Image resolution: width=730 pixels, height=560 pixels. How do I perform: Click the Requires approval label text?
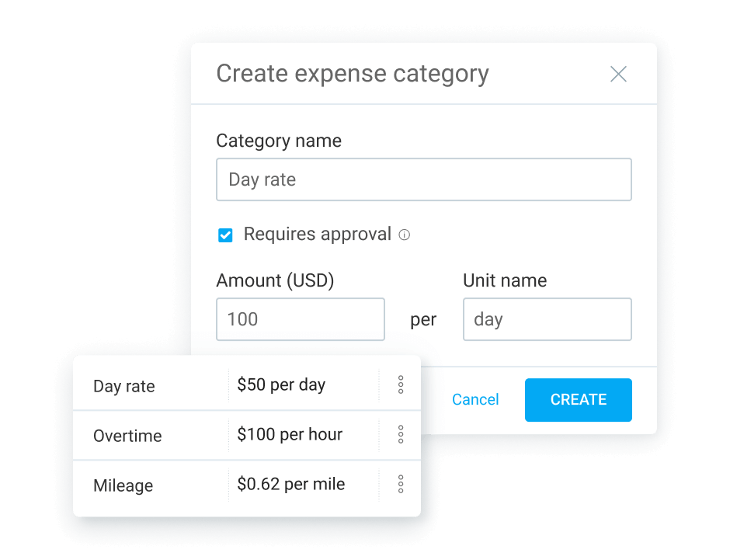(x=317, y=235)
